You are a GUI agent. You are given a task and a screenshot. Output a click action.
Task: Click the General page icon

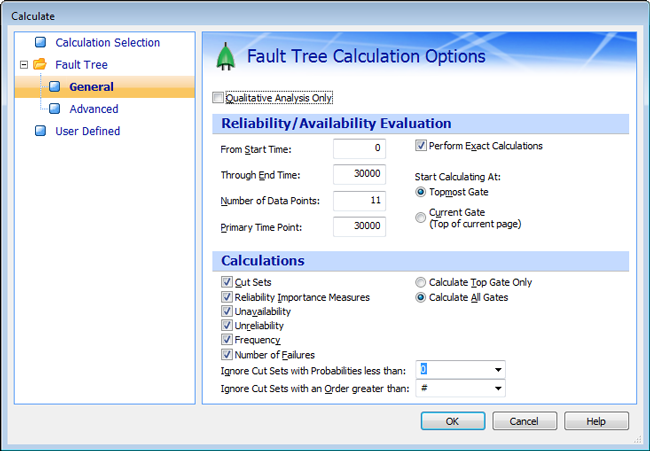click(x=55, y=87)
